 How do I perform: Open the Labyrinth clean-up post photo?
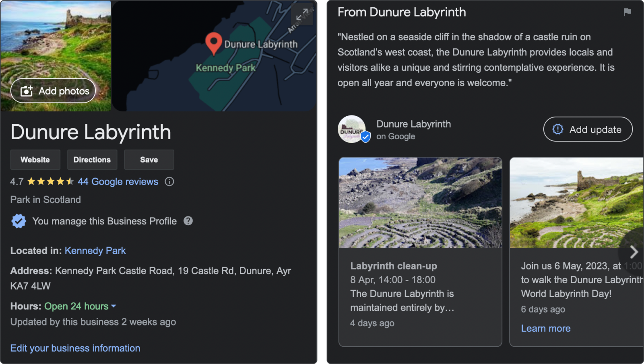(420, 202)
